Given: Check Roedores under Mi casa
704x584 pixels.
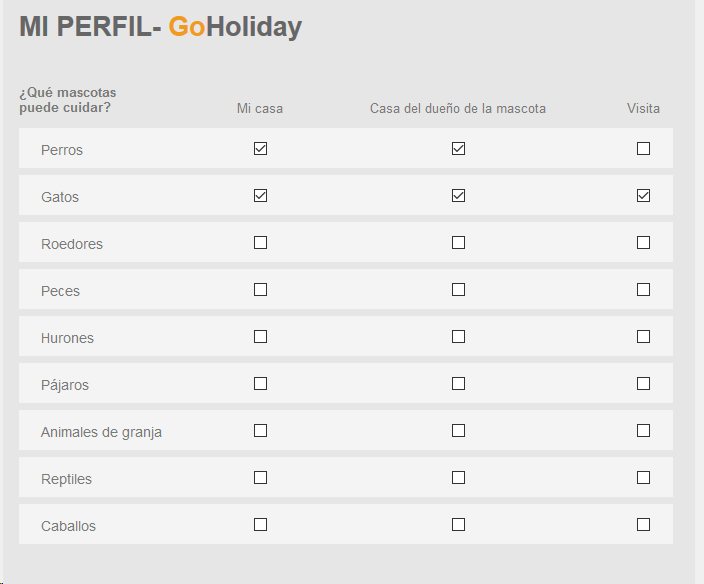Looking at the screenshot, I should click(261, 243).
